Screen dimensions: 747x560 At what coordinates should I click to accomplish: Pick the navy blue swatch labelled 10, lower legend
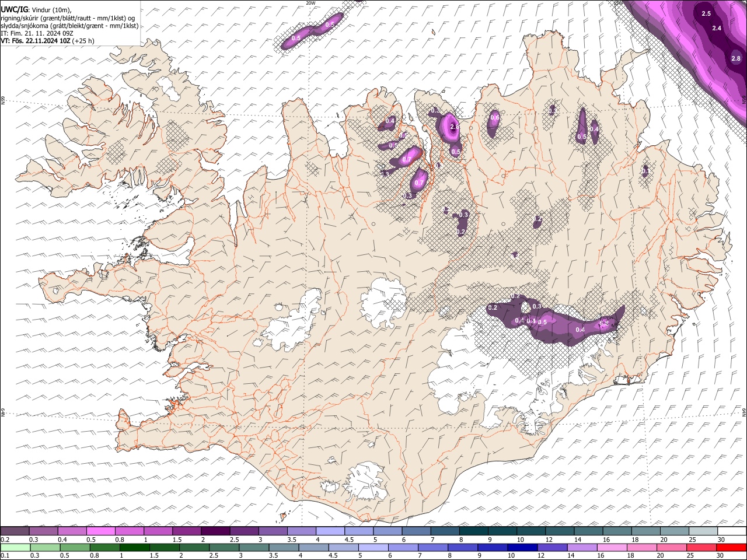tap(522, 547)
